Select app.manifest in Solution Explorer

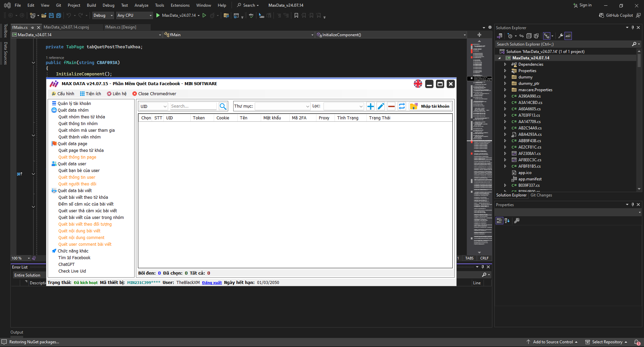point(530,179)
